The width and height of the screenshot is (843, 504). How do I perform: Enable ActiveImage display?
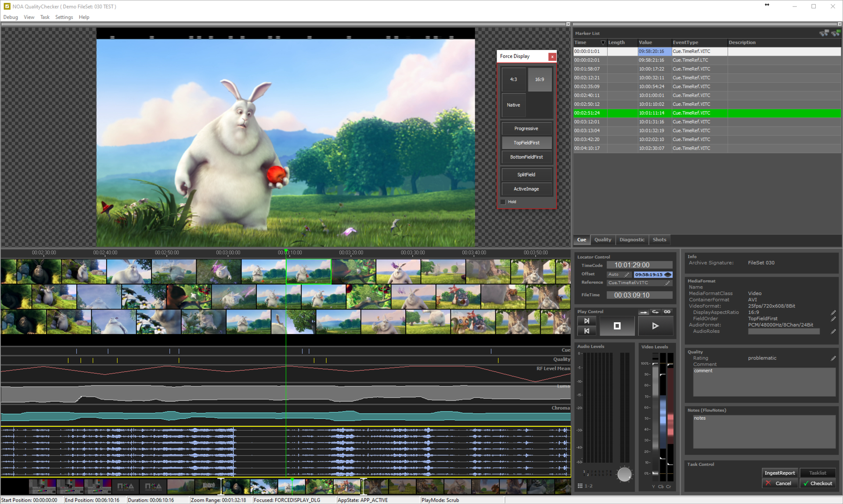point(526,189)
